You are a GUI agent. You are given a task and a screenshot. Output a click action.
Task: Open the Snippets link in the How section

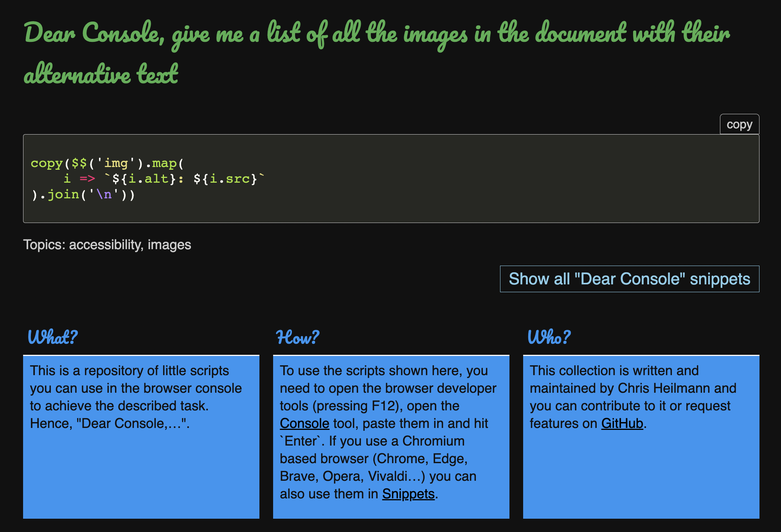408,494
